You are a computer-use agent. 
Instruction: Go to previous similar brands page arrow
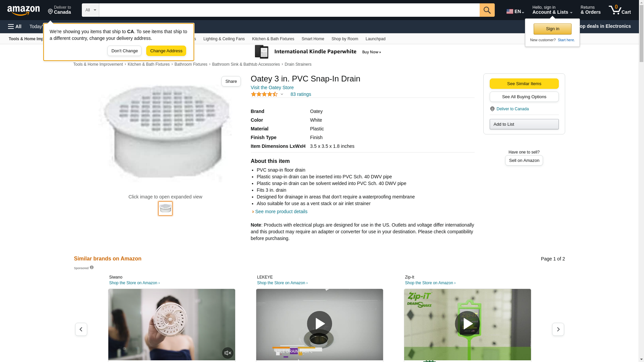pos(81,329)
